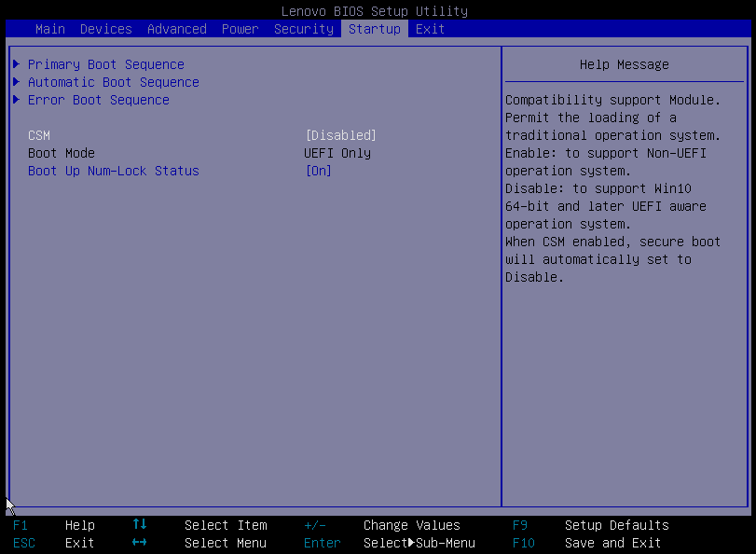The width and height of the screenshot is (756, 554).
Task: Open the Advanced tab
Action: (177, 29)
